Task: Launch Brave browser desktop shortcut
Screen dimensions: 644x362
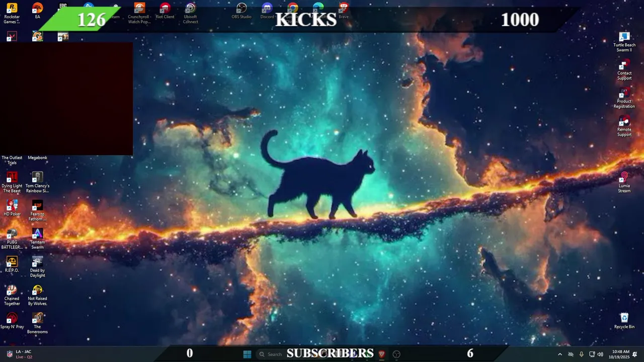Action: (x=344, y=11)
